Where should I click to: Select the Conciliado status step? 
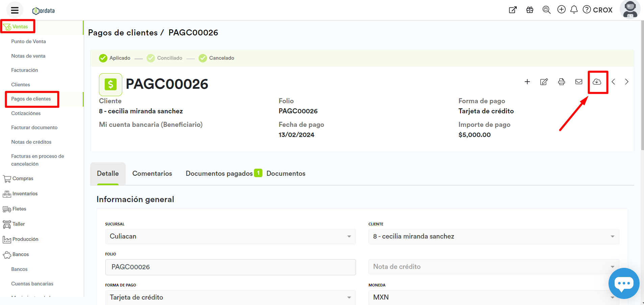point(165,58)
